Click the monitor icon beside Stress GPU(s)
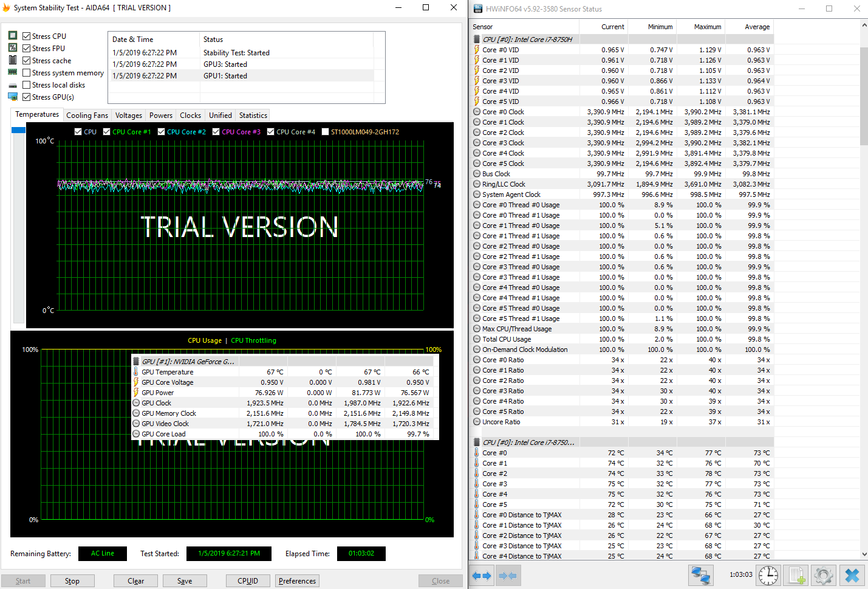The width and height of the screenshot is (868, 589). [13, 97]
